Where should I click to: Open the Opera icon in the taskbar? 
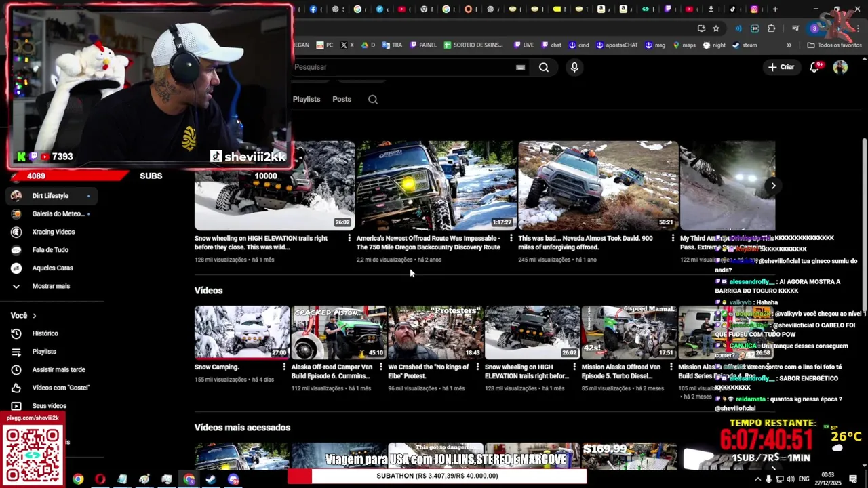100,479
